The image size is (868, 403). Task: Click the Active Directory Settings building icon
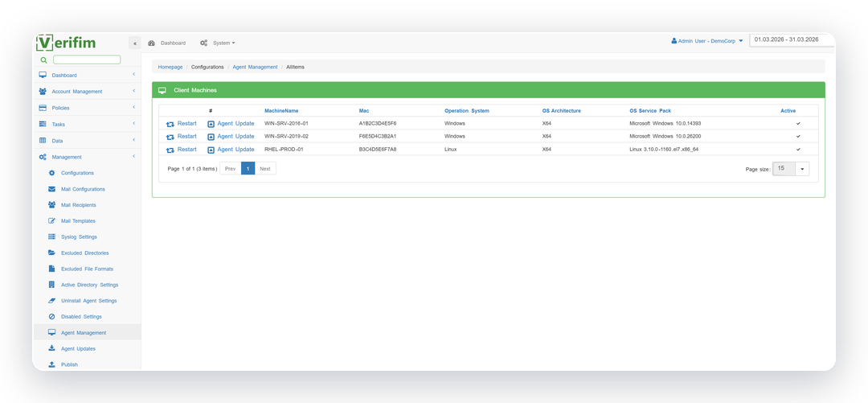click(51, 285)
